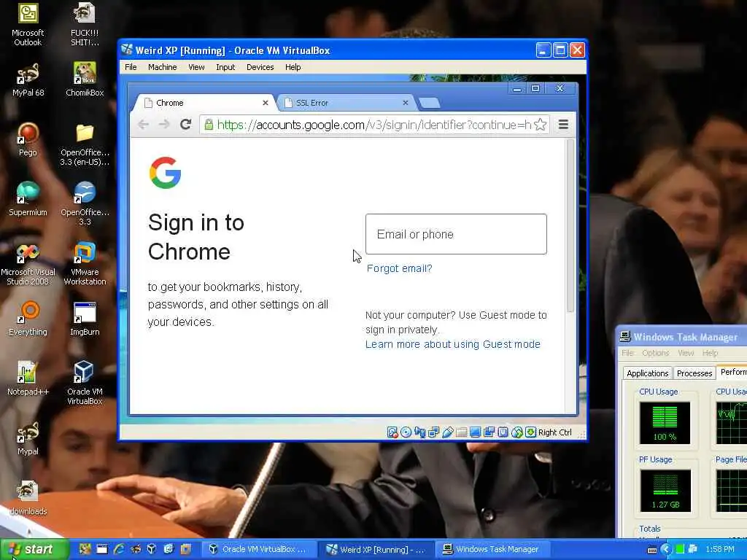Expand hidden system tray icons arrow

(x=666, y=550)
